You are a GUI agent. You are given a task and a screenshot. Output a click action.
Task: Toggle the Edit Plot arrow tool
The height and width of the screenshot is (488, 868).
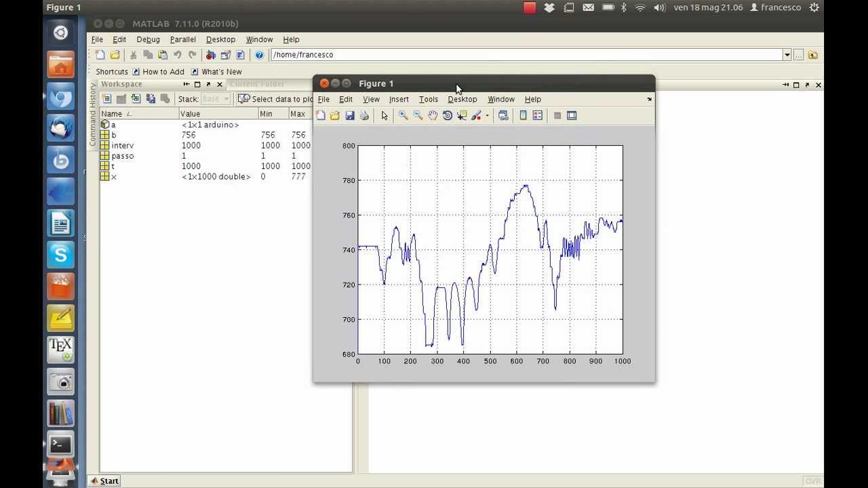[x=384, y=116]
